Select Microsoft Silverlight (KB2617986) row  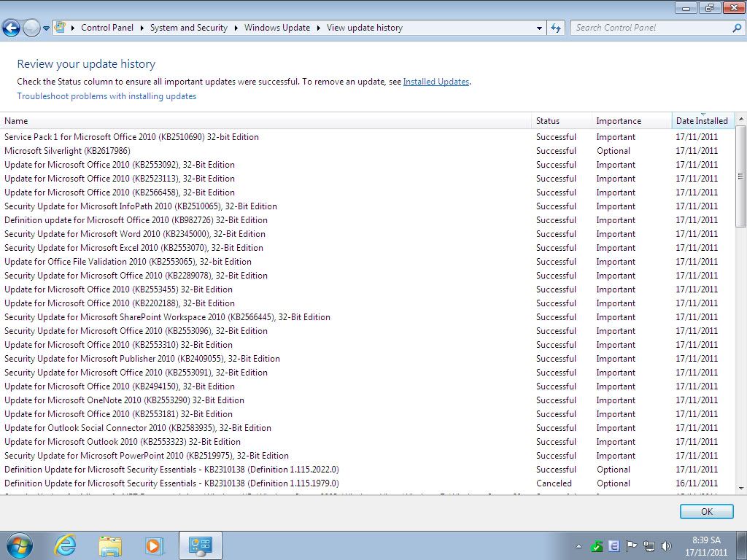pyautogui.click(x=367, y=151)
